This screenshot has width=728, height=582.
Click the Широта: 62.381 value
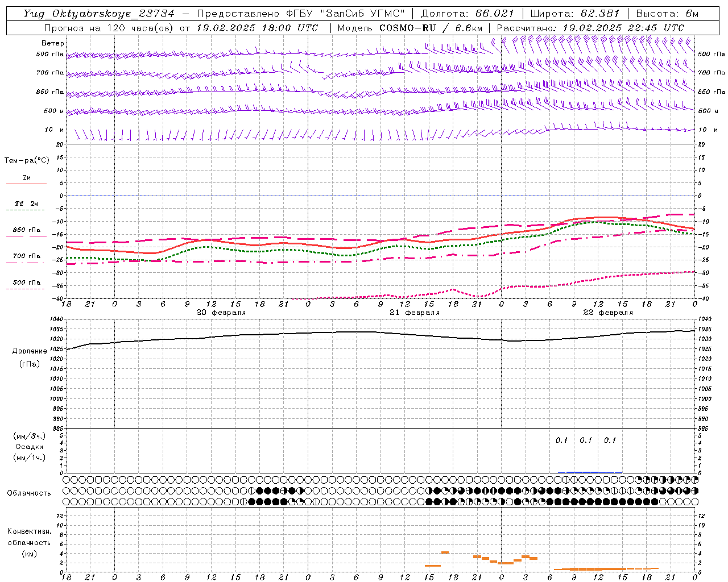(x=574, y=14)
